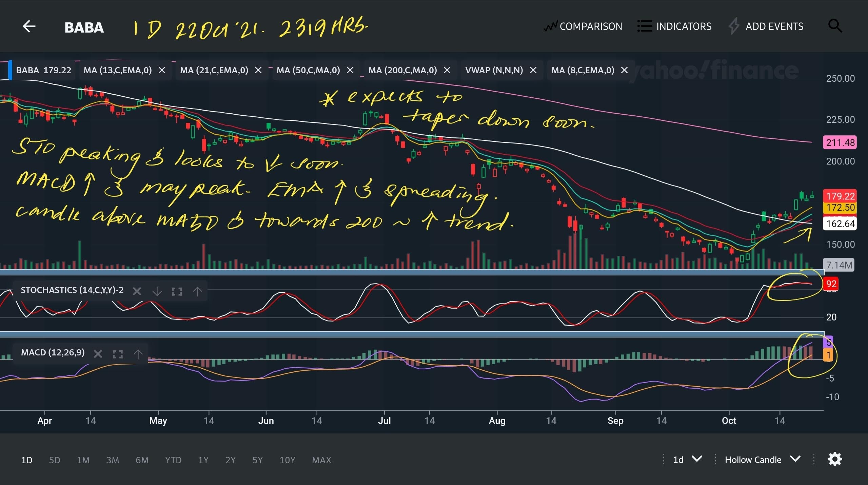Select the MA (50,C,MA,0) label

pos(308,70)
